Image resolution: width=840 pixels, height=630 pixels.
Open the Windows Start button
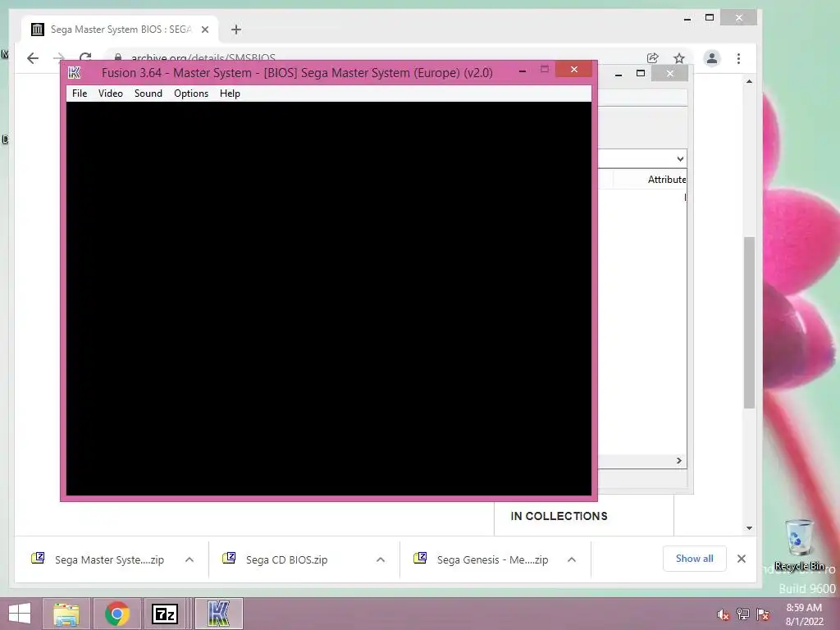pos(20,614)
